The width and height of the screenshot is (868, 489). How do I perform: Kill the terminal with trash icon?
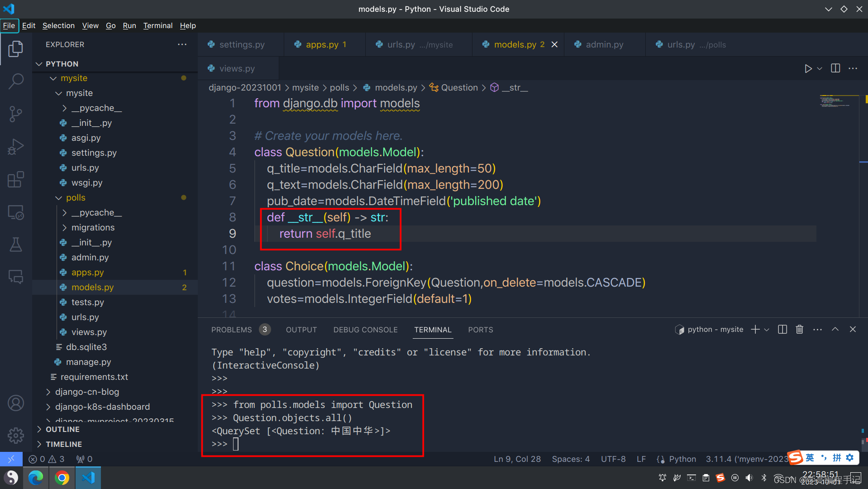(800, 330)
